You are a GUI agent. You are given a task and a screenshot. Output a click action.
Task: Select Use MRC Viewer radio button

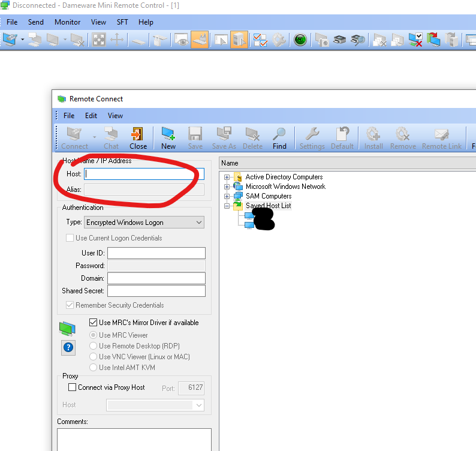click(x=93, y=335)
